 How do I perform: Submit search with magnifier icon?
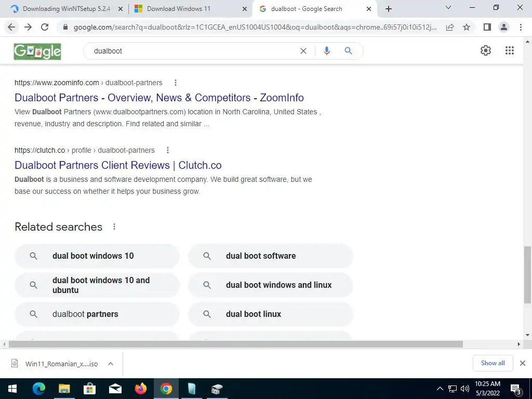click(x=348, y=51)
